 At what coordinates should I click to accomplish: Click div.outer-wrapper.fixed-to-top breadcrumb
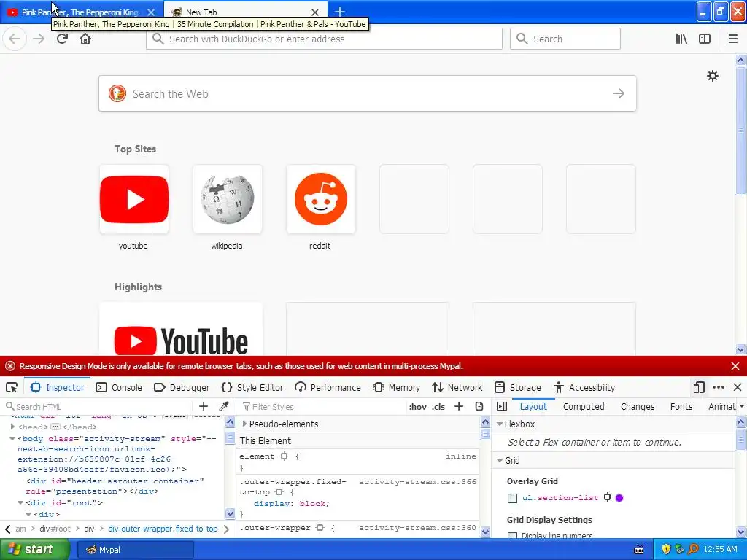163,529
